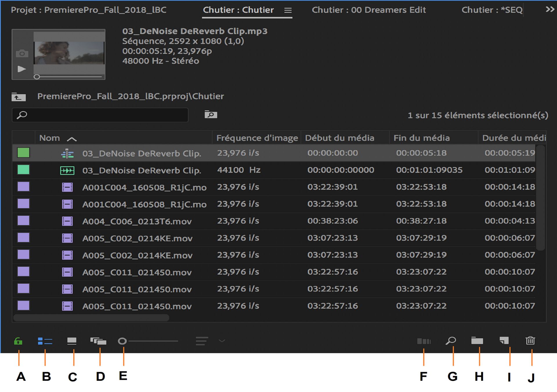557x392 pixels.
Task: Switch to the Projet: PremierePro_Fall_2018_IBC tab
Action: 88,10
